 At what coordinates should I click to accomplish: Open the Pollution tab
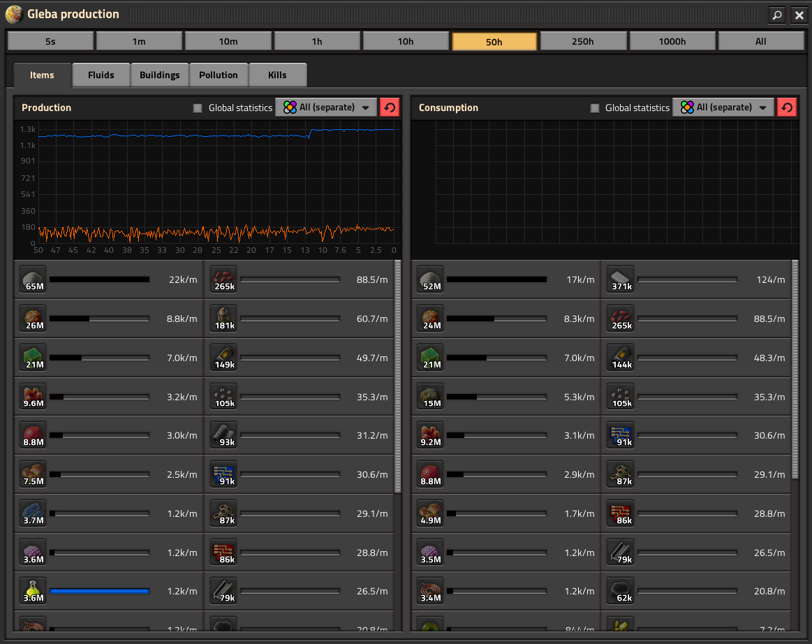click(219, 75)
